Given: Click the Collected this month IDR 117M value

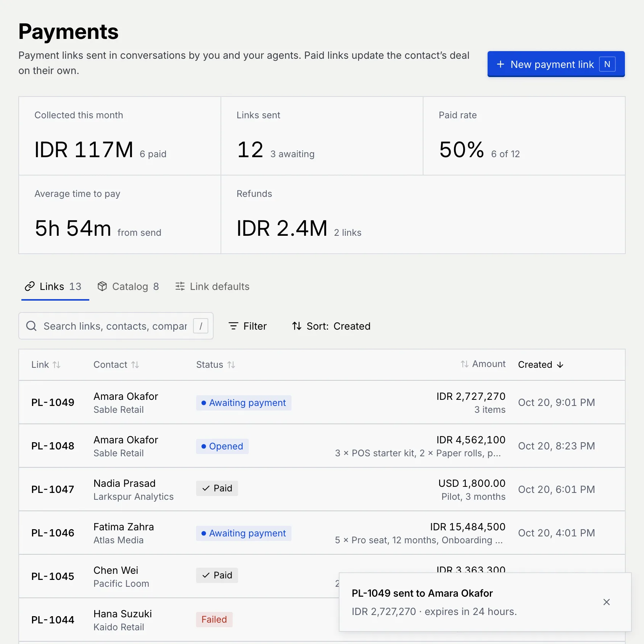Looking at the screenshot, I should pyautogui.click(x=84, y=150).
